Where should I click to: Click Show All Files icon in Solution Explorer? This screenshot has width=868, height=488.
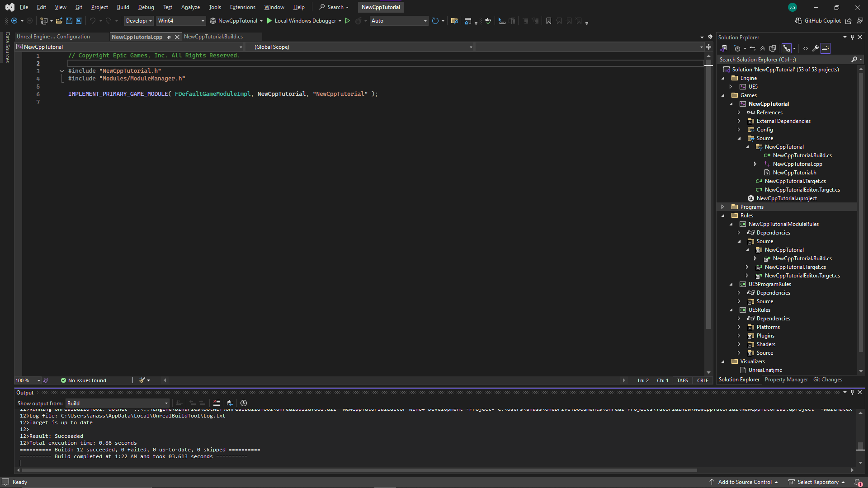point(773,48)
